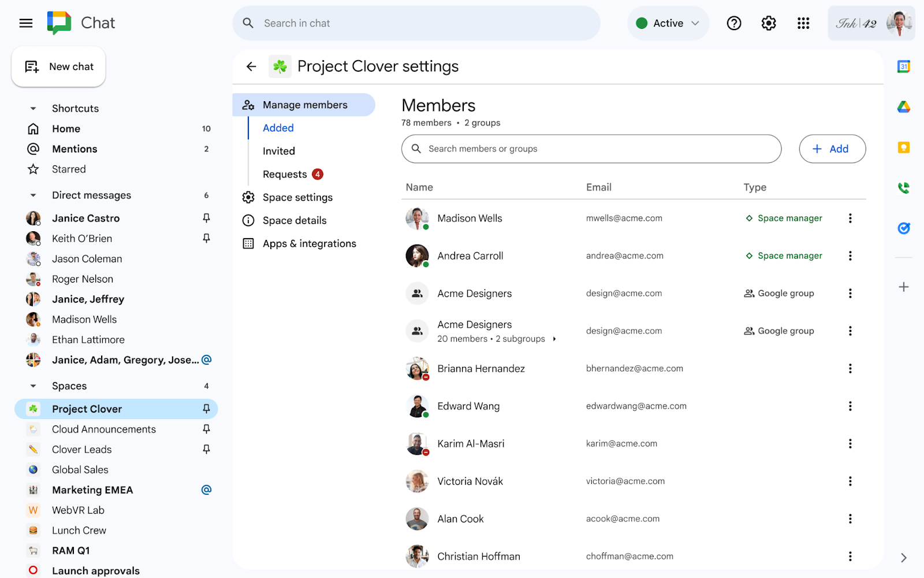
Task: Collapse the Direct messages section
Action: point(33,195)
